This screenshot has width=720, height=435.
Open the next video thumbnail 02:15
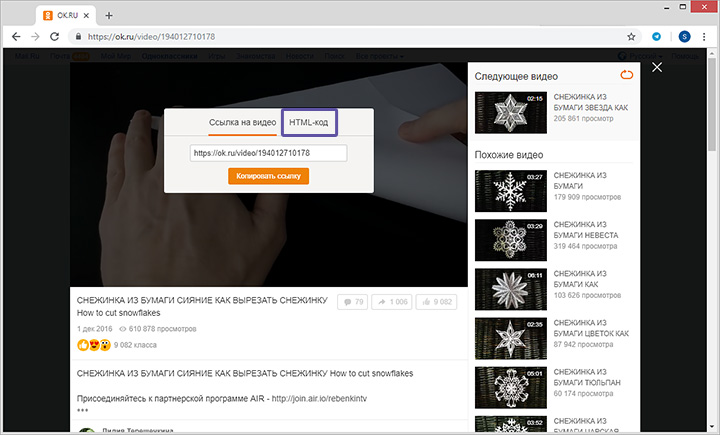click(511, 113)
